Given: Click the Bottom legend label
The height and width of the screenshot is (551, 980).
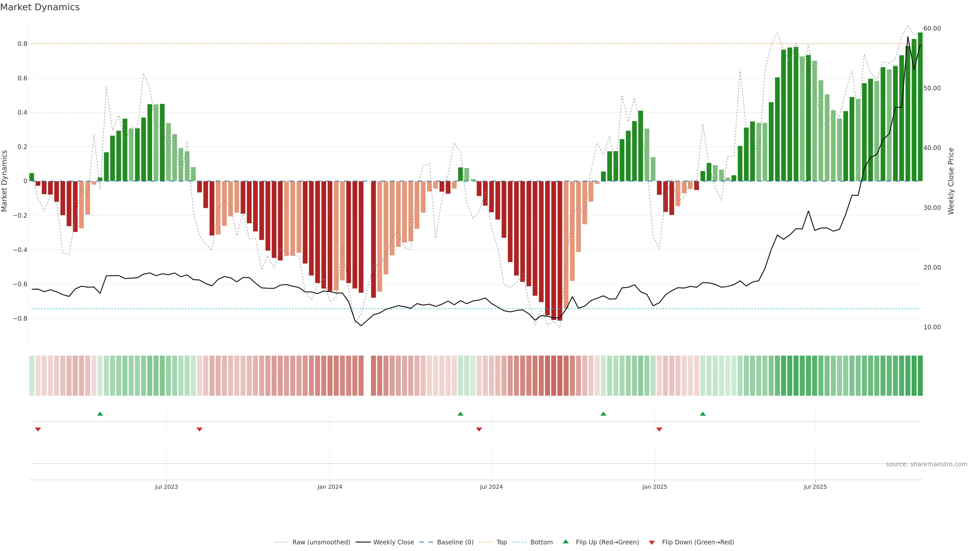Looking at the screenshot, I should click(541, 542).
